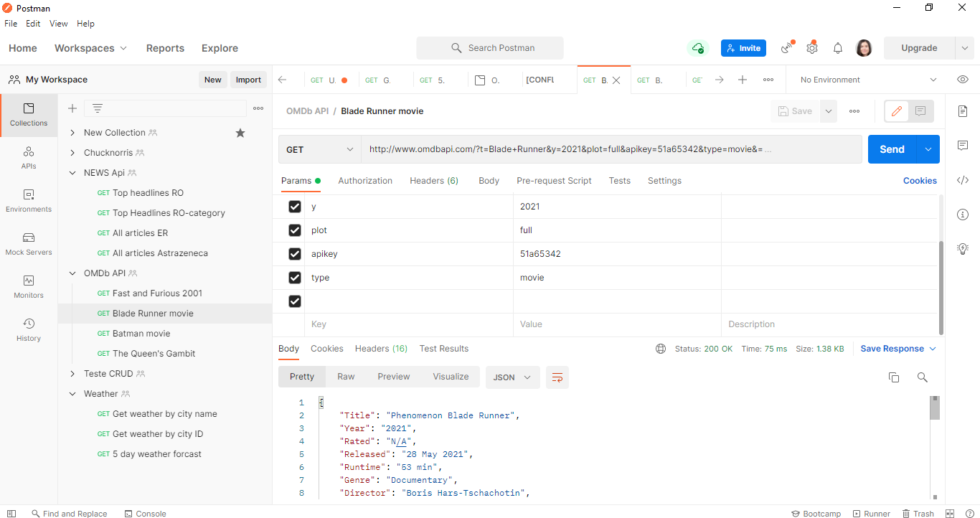Open the Batman movie request

point(141,334)
